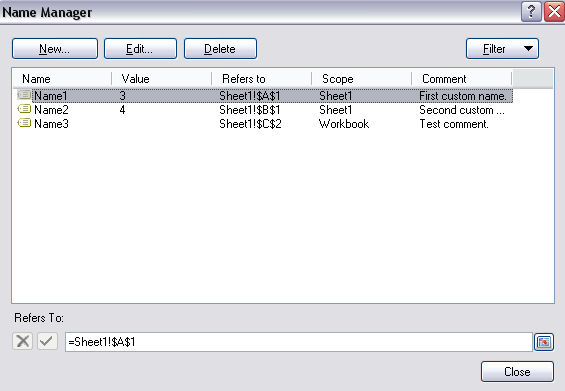Sort list by Comment column header

click(x=462, y=79)
